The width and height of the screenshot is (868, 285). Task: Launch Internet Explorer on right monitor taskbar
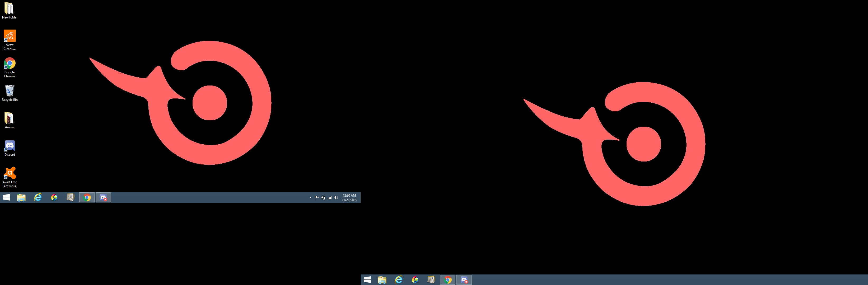(399, 280)
